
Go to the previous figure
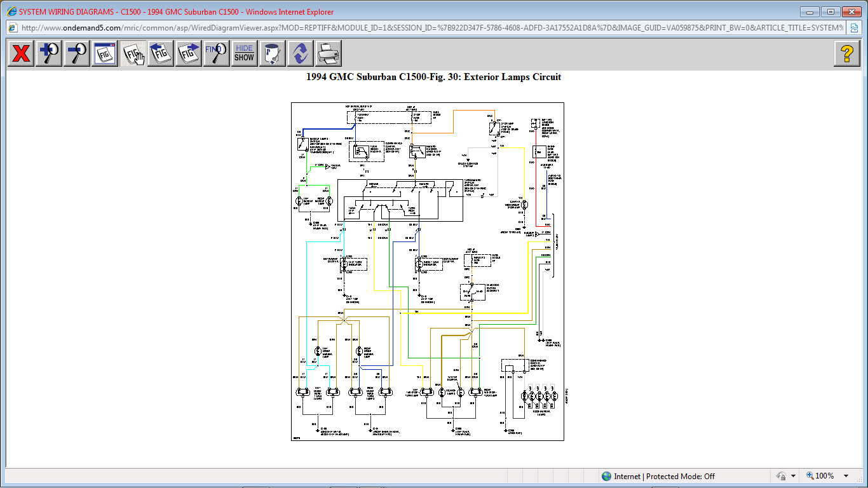click(x=161, y=53)
